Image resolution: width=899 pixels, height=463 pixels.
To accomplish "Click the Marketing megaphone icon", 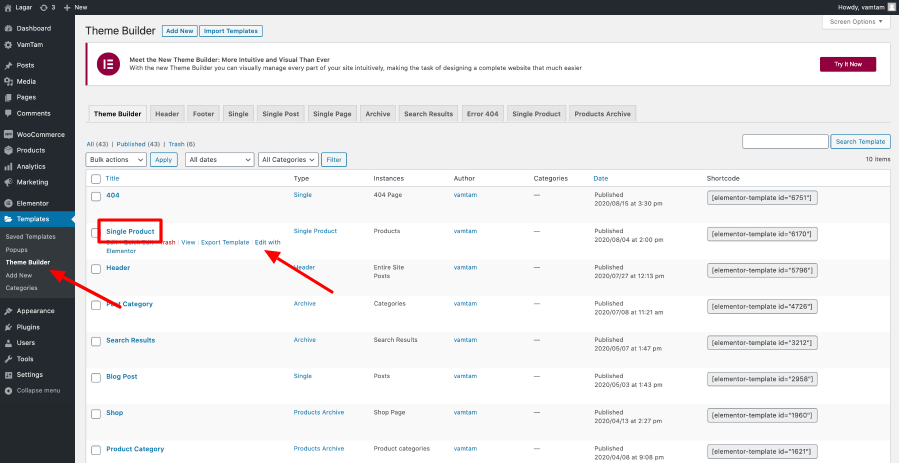I will 8,182.
